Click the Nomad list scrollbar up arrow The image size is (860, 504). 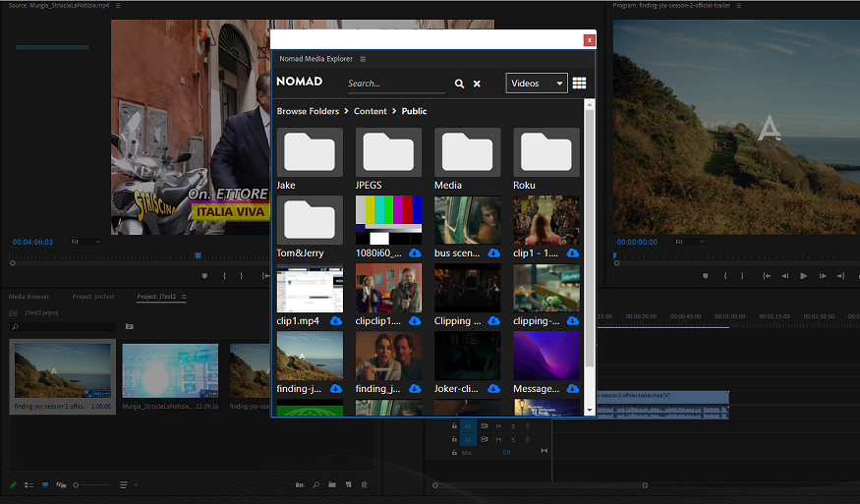590,105
